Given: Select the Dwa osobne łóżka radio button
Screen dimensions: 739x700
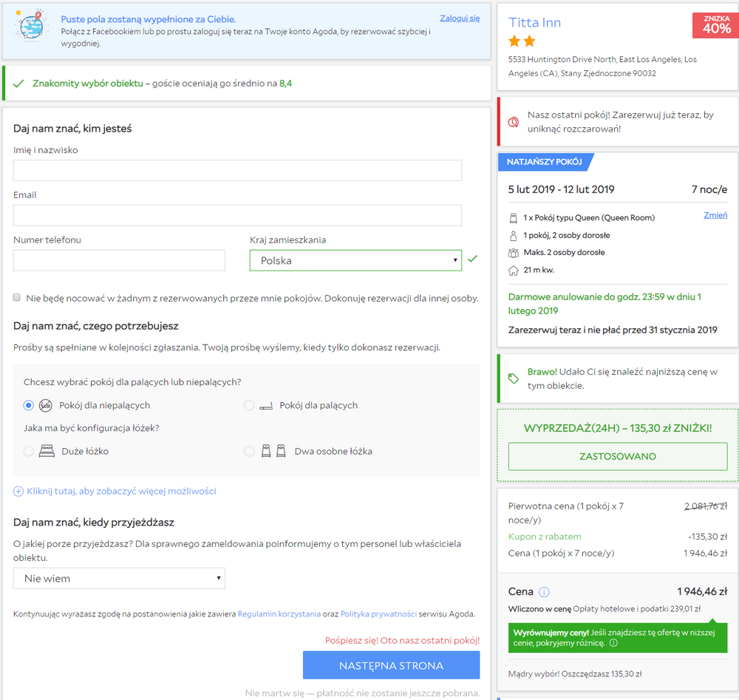Looking at the screenshot, I should coord(249,451).
